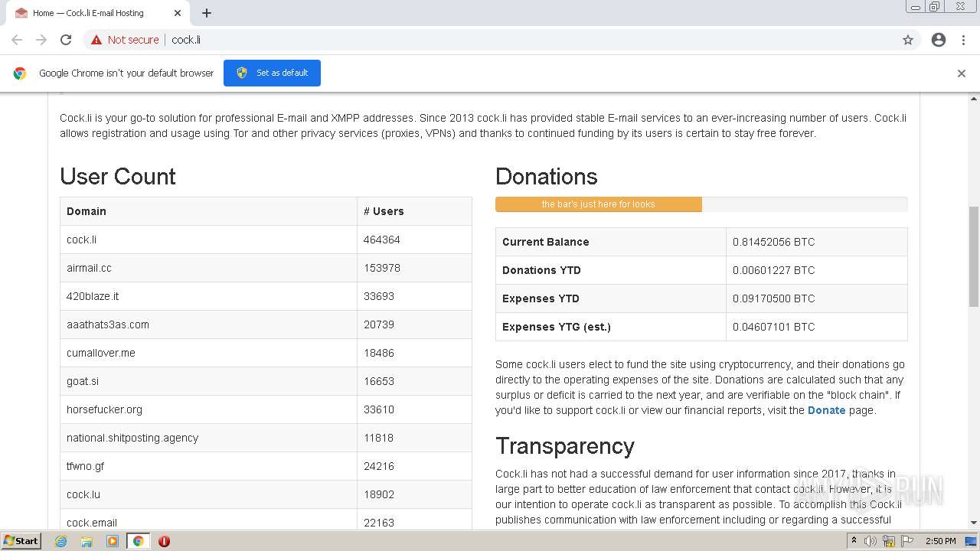Click the Donations YTD label

(x=541, y=270)
